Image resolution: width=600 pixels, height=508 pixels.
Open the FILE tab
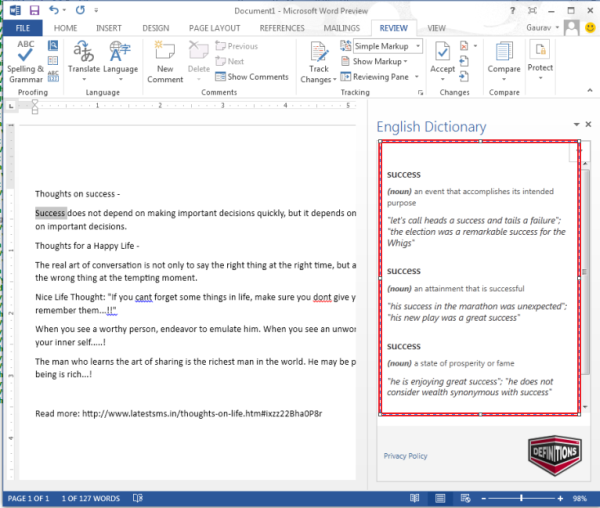[23, 28]
